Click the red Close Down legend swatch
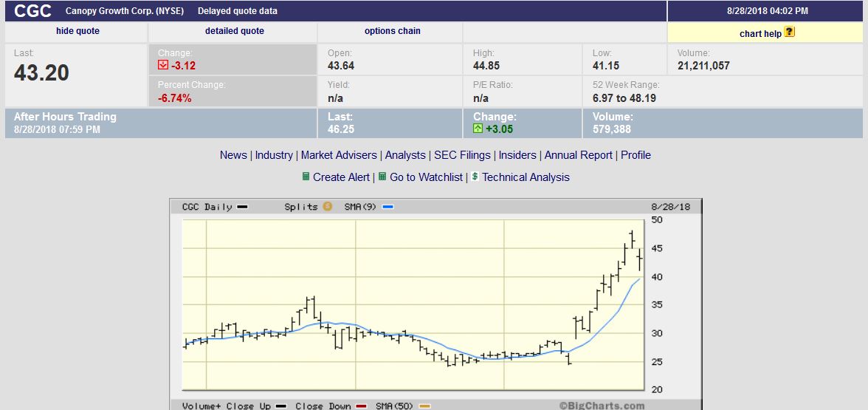This screenshot has width=868, height=410. pyautogui.click(x=361, y=406)
